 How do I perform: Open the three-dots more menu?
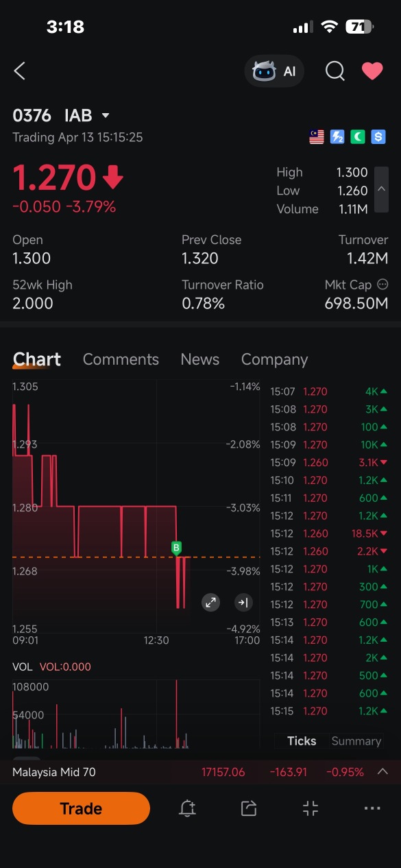372,808
